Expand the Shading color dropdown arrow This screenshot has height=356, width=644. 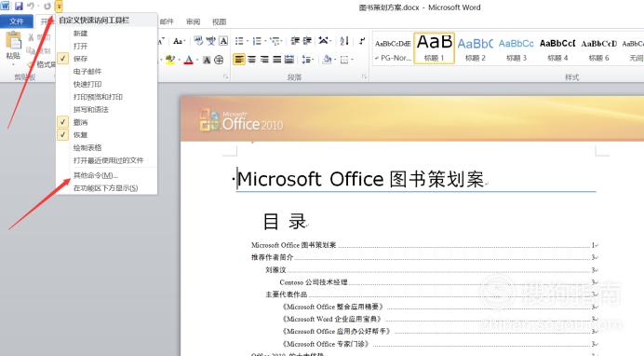point(335,61)
